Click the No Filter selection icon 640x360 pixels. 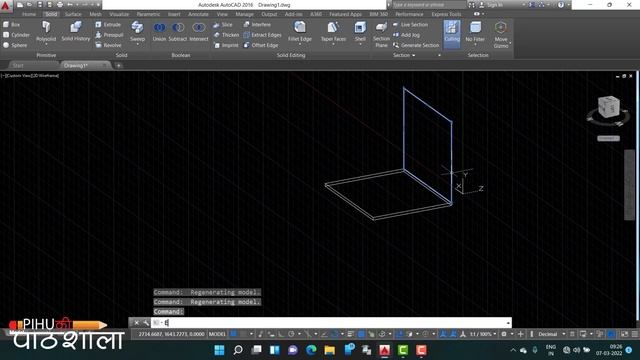click(475, 28)
